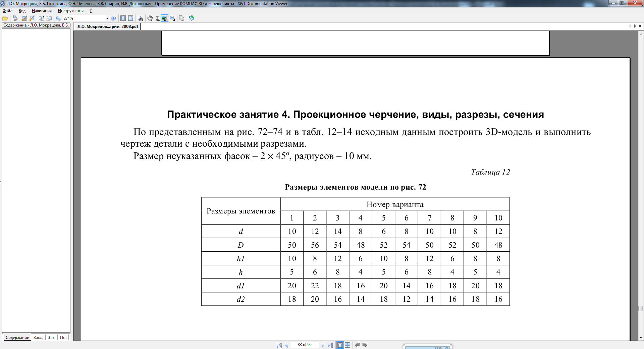Click the Размеры элементов header cell
The height and width of the screenshot is (349, 644).
point(240,211)
